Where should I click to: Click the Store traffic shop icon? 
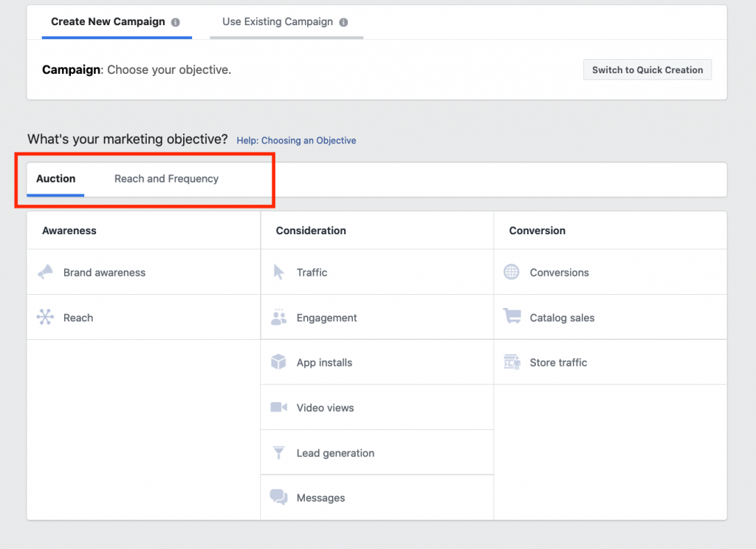point(512,362)
